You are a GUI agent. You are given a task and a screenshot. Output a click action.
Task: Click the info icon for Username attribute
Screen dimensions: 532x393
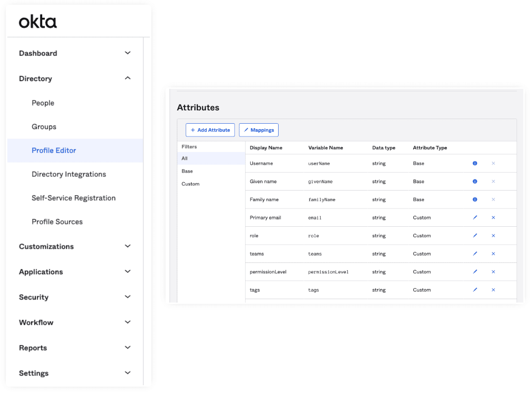click(x=475, y=164)
